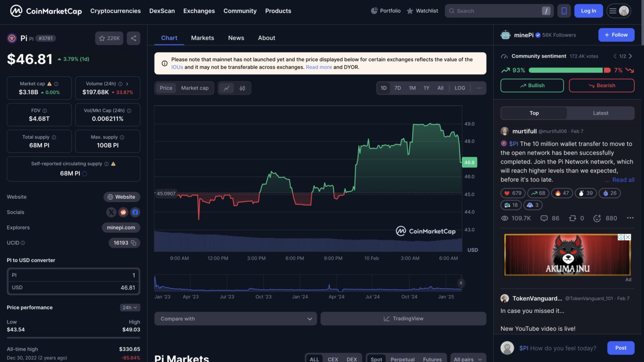Select Price chart mode
This screenshot has width=644, height=362.
(x=166, y=88)
